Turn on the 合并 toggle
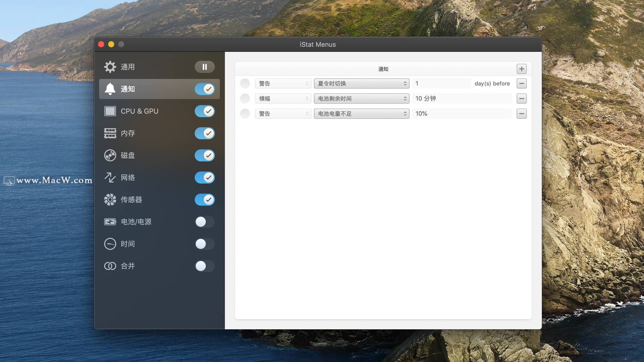 click(x=204, y=266)
